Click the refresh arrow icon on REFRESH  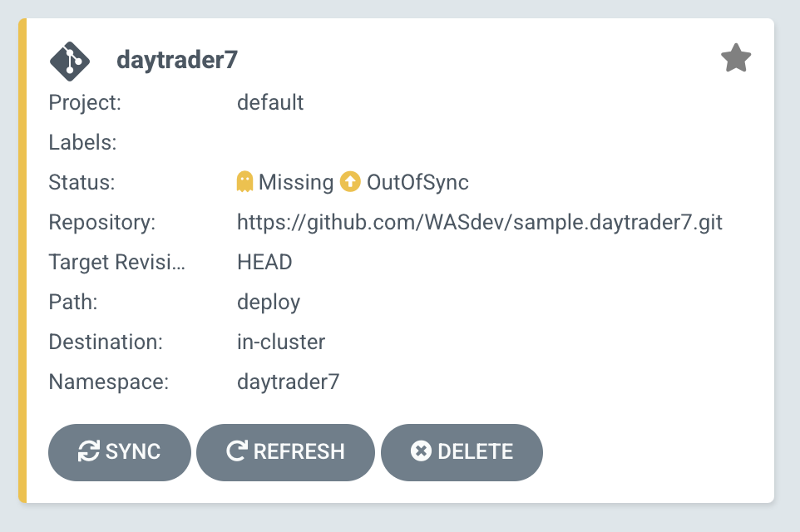pos(237,451)
